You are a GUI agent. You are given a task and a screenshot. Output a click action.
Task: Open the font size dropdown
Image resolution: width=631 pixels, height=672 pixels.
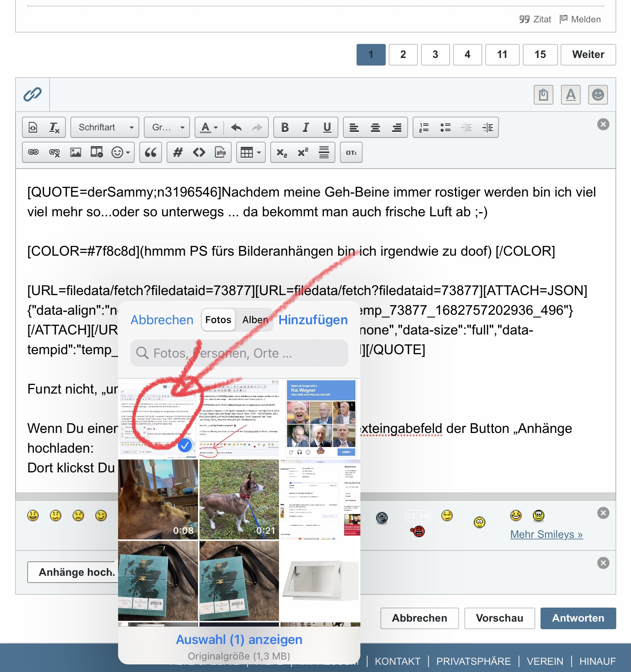(167, 128)
